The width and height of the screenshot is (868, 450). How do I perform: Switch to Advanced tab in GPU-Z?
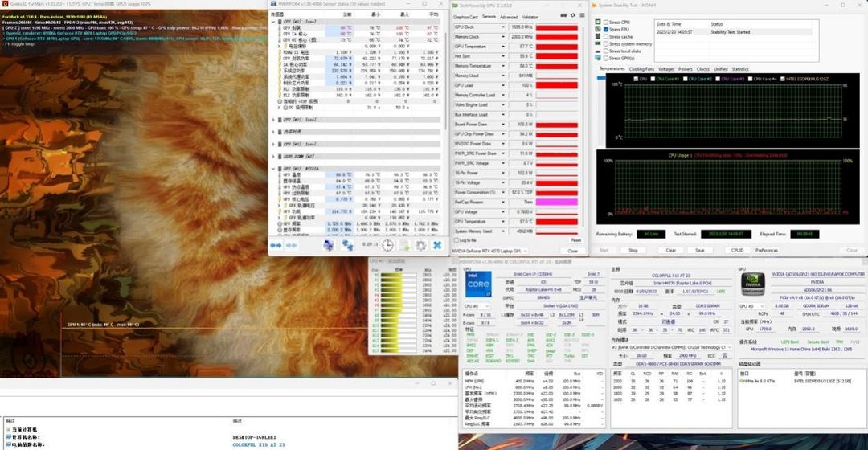tap(509, 17)
